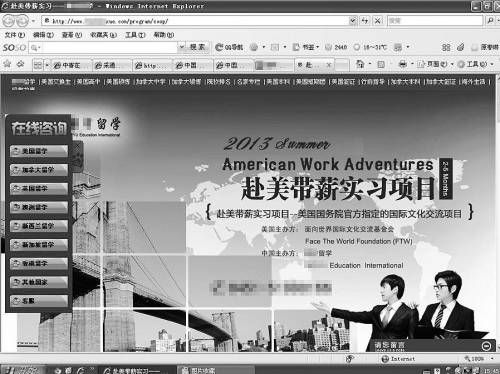Stop loading with the X icon beside refresh
This screenshot has height=374, width=500.
[378, 21]
